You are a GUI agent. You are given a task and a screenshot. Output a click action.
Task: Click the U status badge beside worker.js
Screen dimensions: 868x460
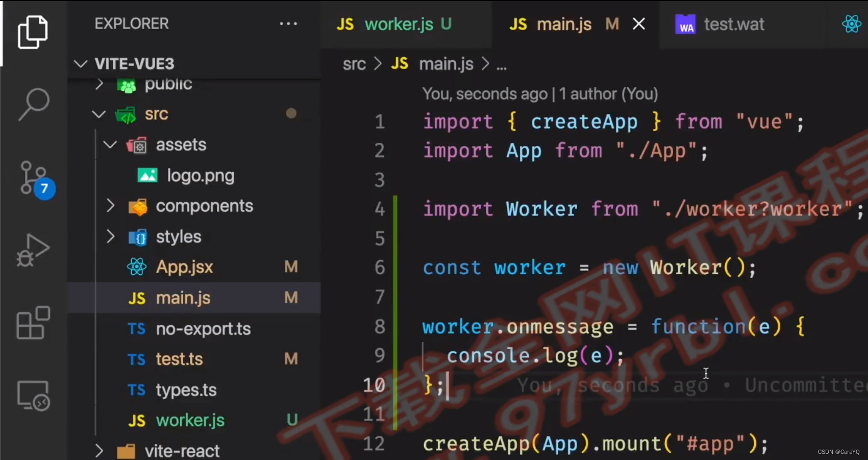coord(292,420)
